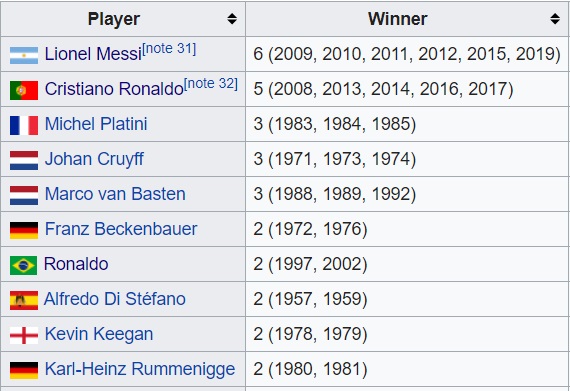Click the Portugal flag icon

point(24,90)
